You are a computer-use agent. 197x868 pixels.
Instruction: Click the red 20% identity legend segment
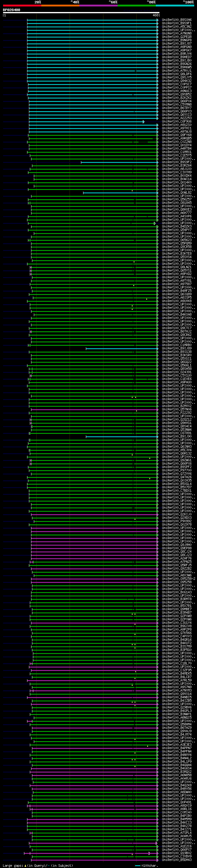point(22,6)
